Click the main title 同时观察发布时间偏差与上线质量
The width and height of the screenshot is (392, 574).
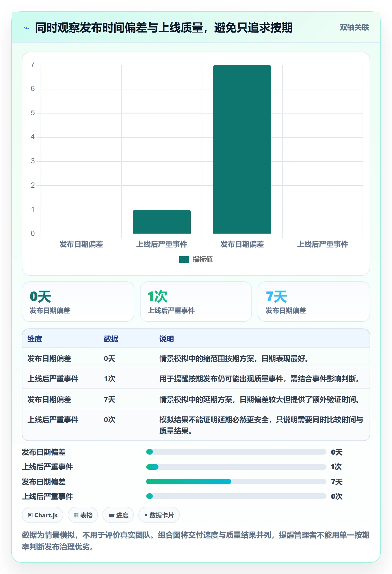click(x=164, y=28)
